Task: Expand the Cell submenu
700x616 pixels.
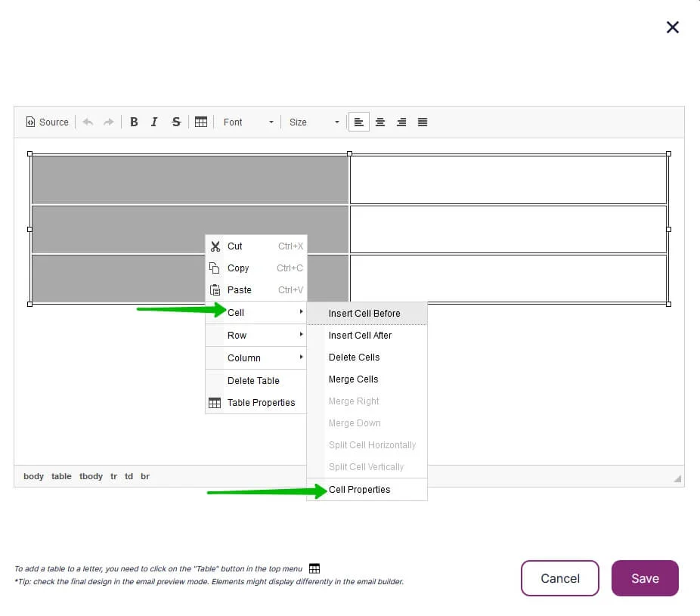Action: tap(256, 312)
